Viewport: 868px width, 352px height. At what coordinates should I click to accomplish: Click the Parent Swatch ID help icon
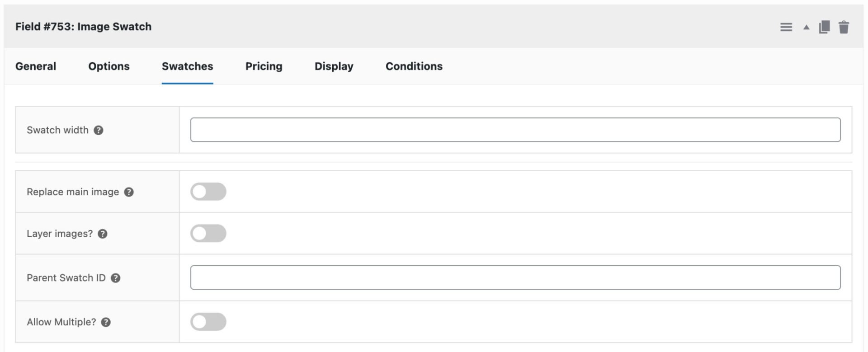click(x=116, y=278)
